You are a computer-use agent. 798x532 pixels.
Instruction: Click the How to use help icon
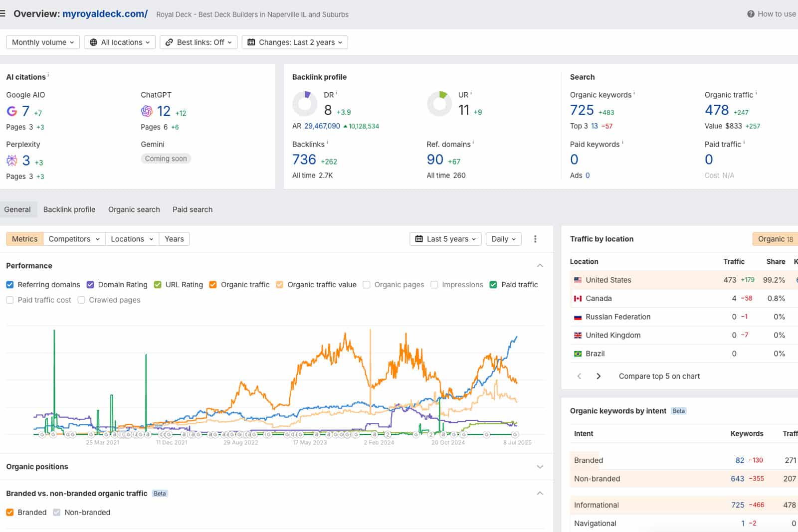tap(751, 14)
